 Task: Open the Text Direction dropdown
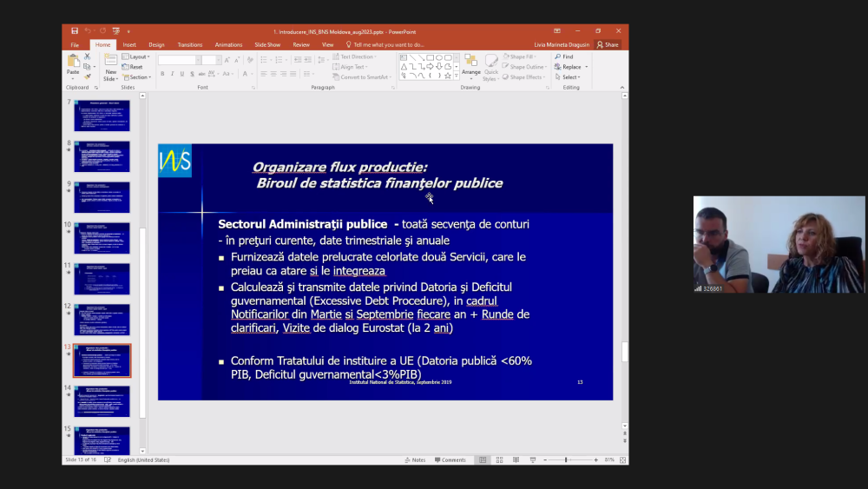(x=355, y=56)
